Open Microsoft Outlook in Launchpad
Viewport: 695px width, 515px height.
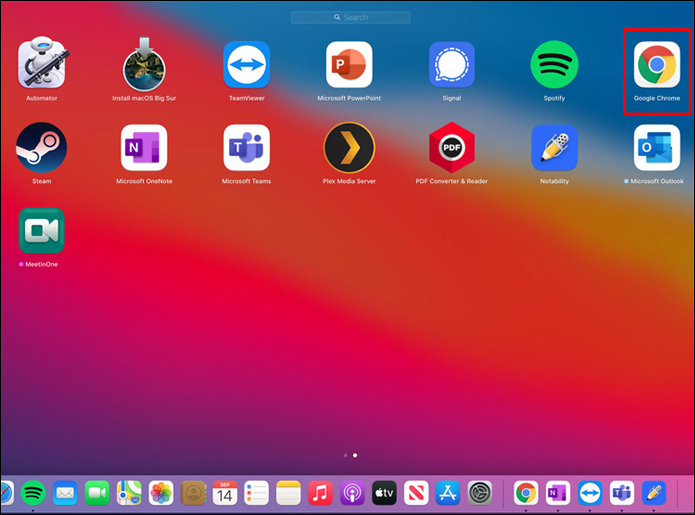(657, 148)
